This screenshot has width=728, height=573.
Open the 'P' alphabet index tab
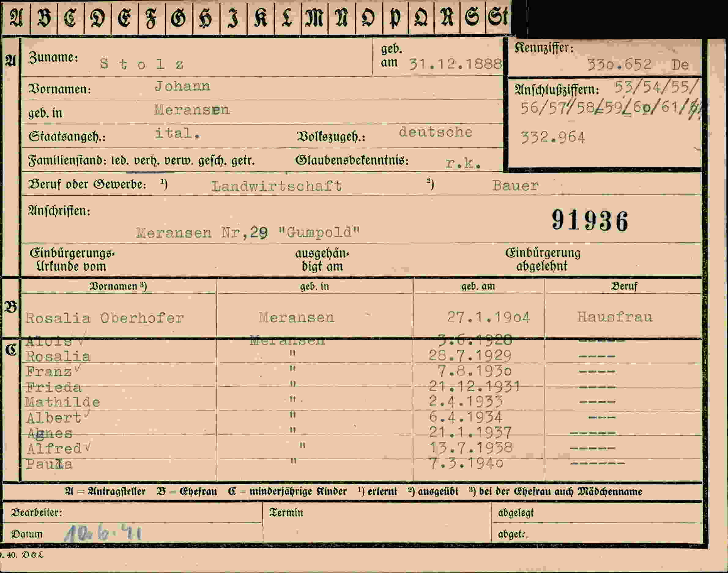click(395, 17)
